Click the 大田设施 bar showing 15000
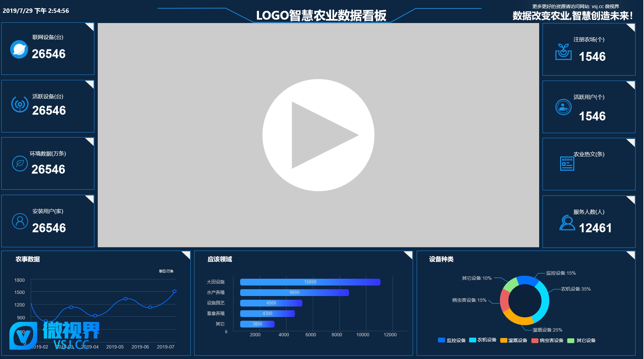Viewport: 644px width, 359px height. coord(310,282)
